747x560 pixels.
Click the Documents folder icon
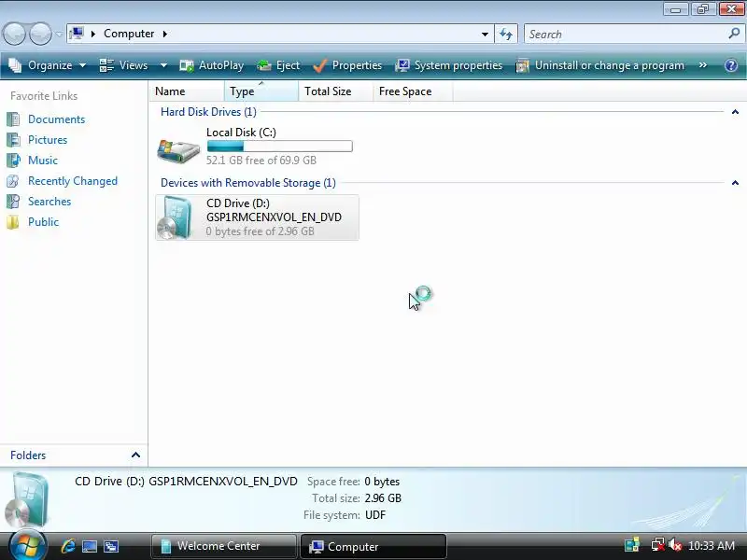tap(13, 119)
